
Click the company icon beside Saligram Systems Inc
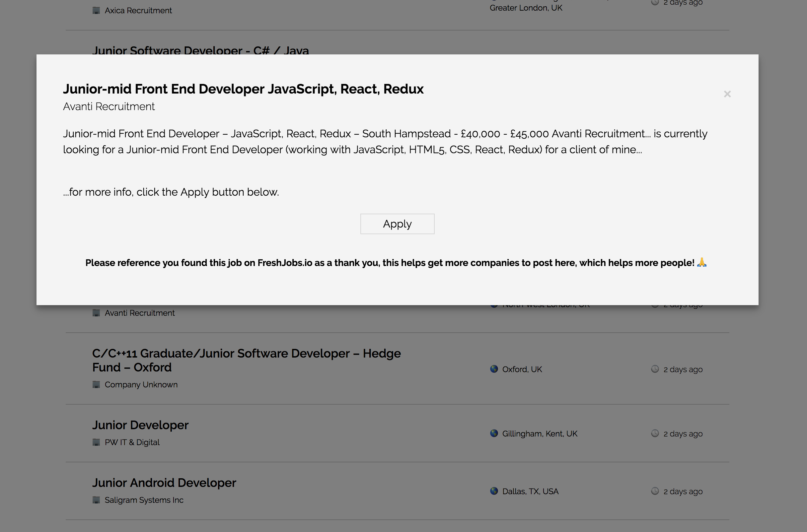tap(96, 500)
